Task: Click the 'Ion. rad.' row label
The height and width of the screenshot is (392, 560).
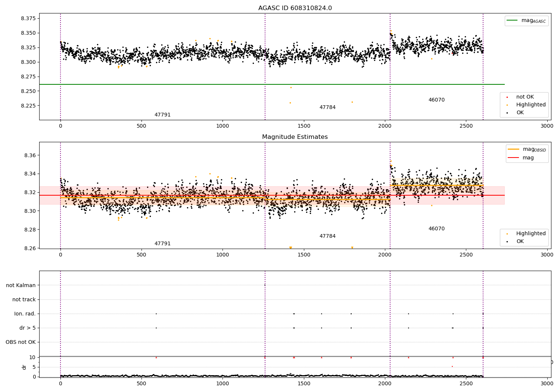Action: (x=25, y=314)
